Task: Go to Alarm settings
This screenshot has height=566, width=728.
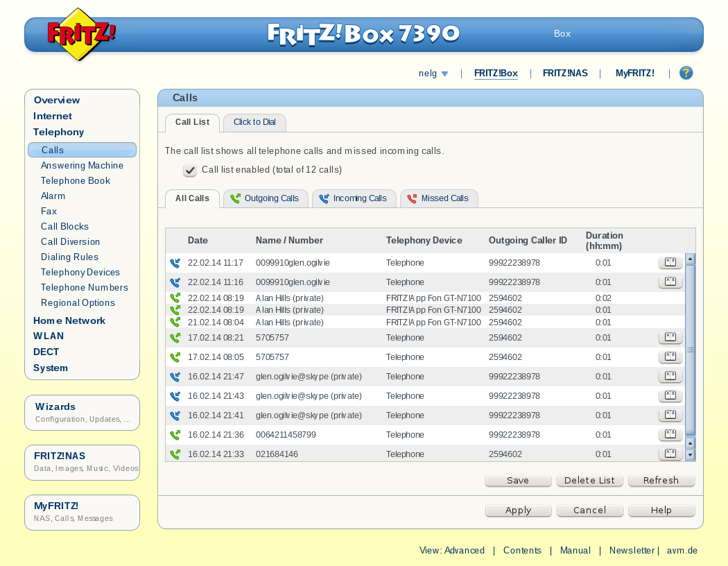Action: 53,196
